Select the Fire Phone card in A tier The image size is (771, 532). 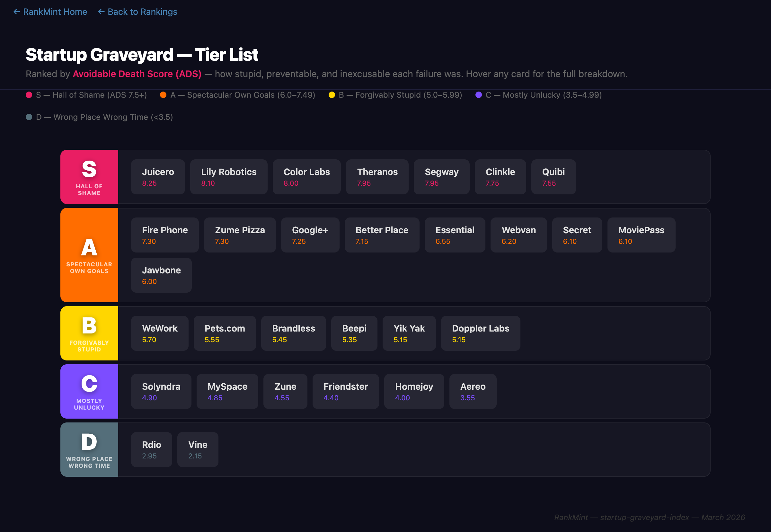[x=165, y=235]
